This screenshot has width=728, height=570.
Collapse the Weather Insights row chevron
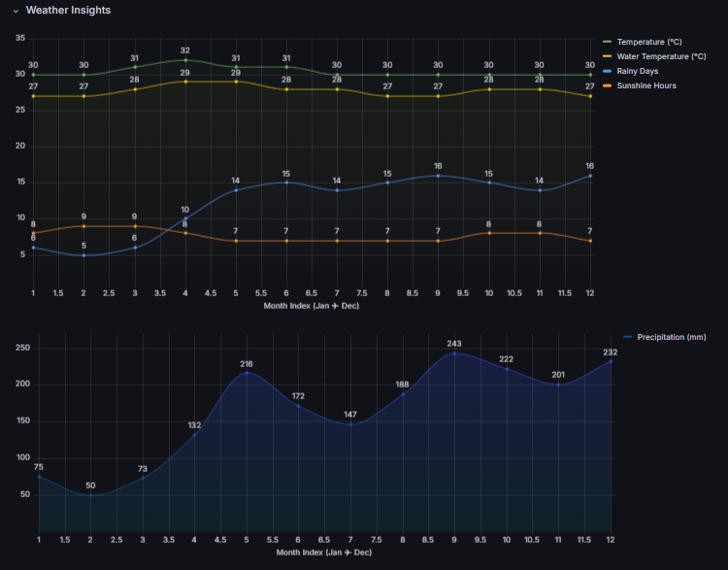(x=16, y=11)
